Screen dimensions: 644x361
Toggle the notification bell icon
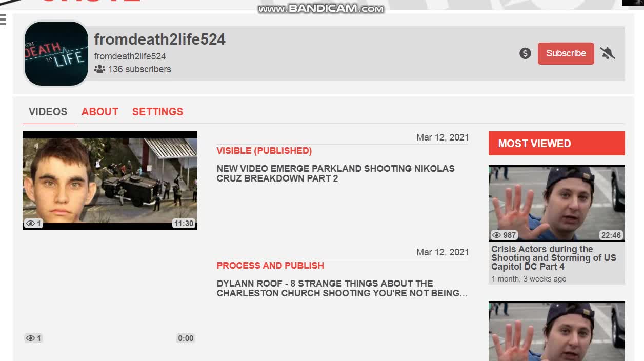tap(608, 53)
